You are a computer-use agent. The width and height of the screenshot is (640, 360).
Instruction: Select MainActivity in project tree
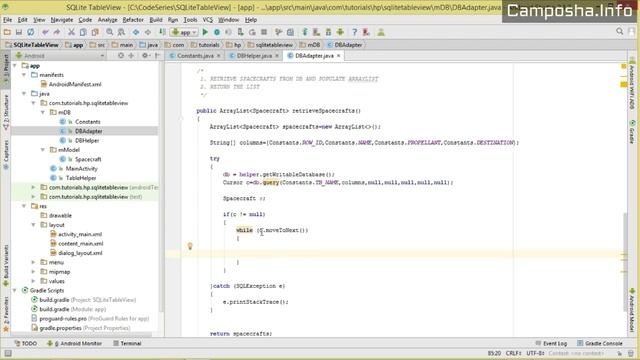tap(81, 169)
